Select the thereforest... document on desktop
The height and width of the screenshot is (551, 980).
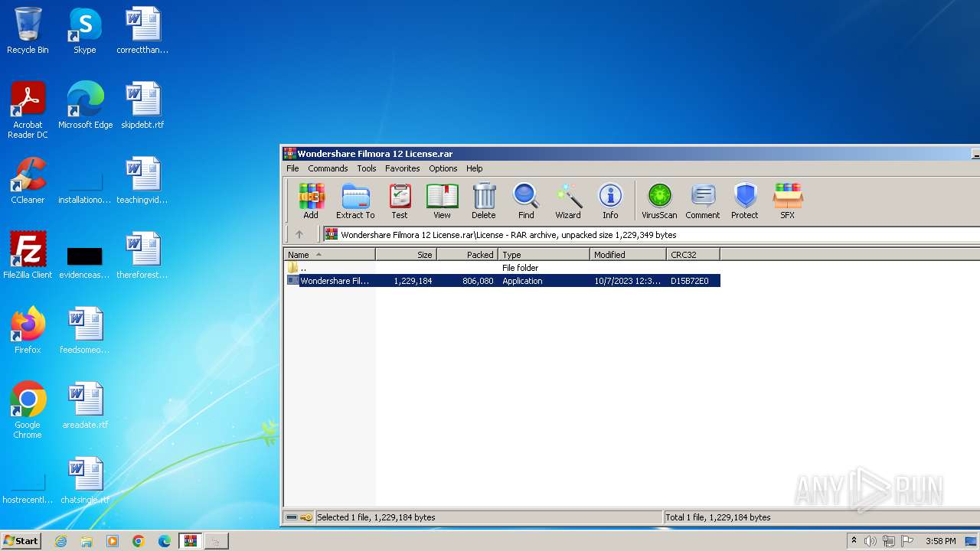(x=142, y=256)
